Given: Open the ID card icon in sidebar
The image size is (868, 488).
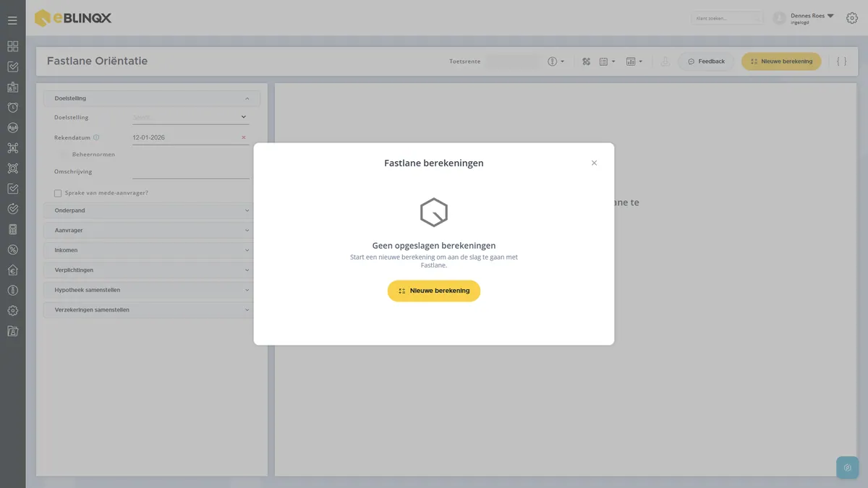Looking at the screenshot, I should click(x=12, y=87).
